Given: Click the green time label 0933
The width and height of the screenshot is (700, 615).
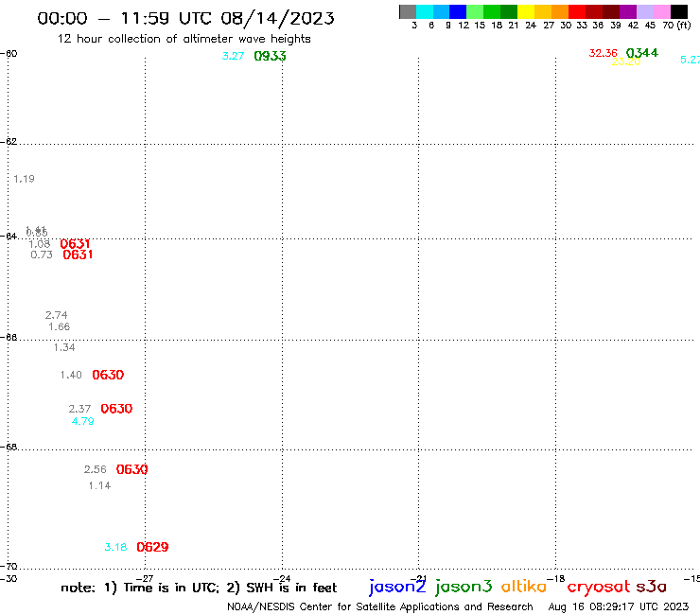Looking at the screenshot, I should click(x=270, y=56).
